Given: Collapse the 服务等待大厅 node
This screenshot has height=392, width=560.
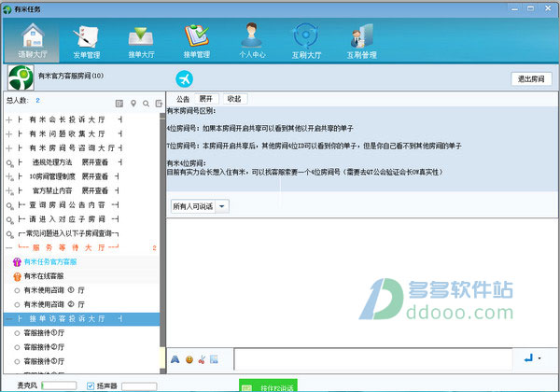Looking at the screenshot, I should click(9, 247).
